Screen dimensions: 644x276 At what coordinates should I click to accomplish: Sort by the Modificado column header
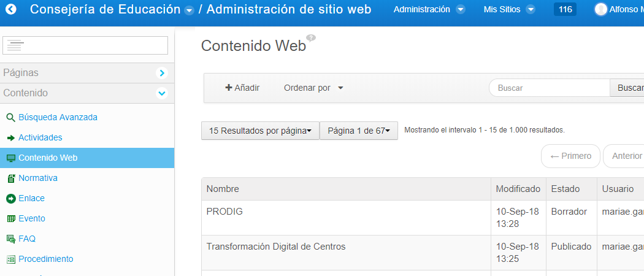[x=518, y=189]
